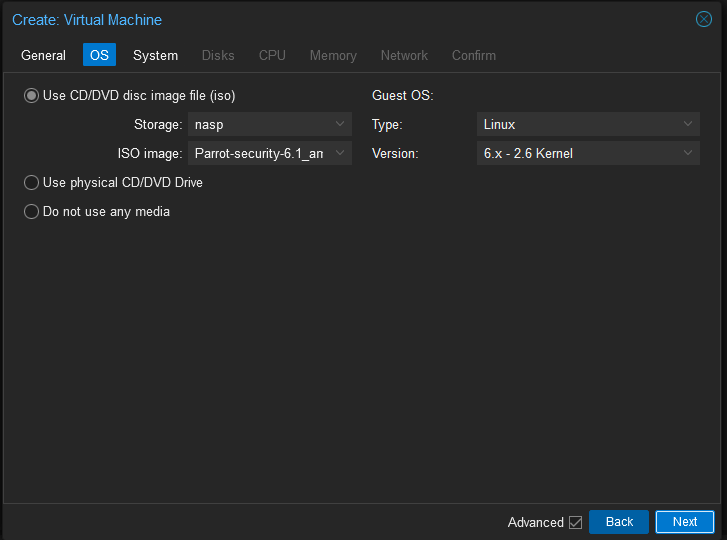
Task: Click the Type: label
Action: pyautogui.click(x=387, y=124)
